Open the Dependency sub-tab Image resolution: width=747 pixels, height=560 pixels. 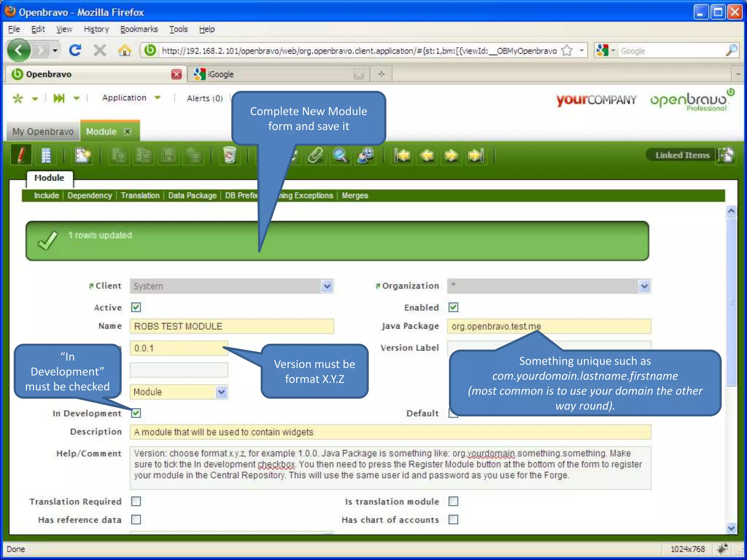tap(90, 195)
